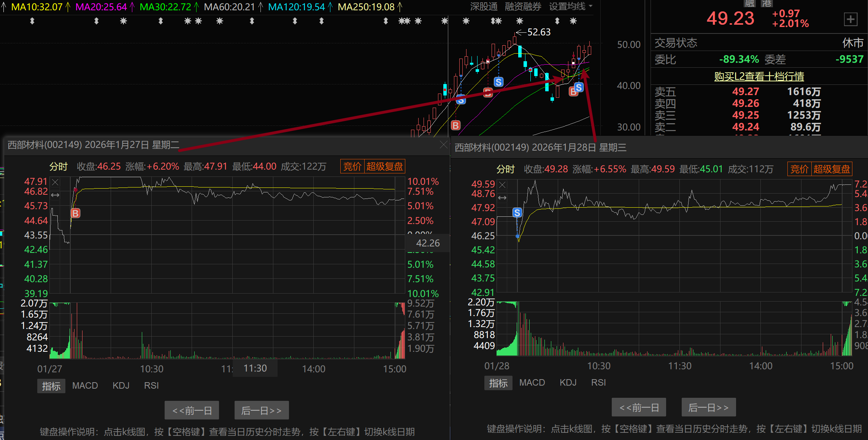Select KDJ indicator in right panel

coord(568,383)
